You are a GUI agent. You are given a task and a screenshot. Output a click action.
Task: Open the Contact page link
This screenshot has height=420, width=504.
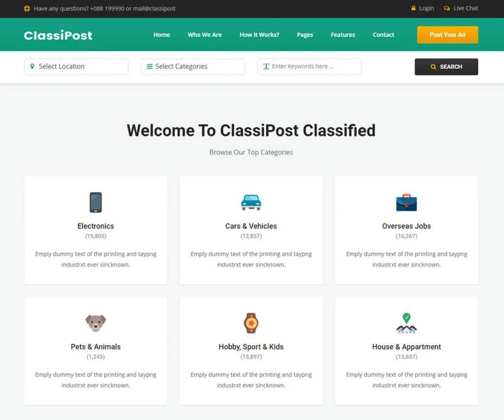click(x=383, y=35)
